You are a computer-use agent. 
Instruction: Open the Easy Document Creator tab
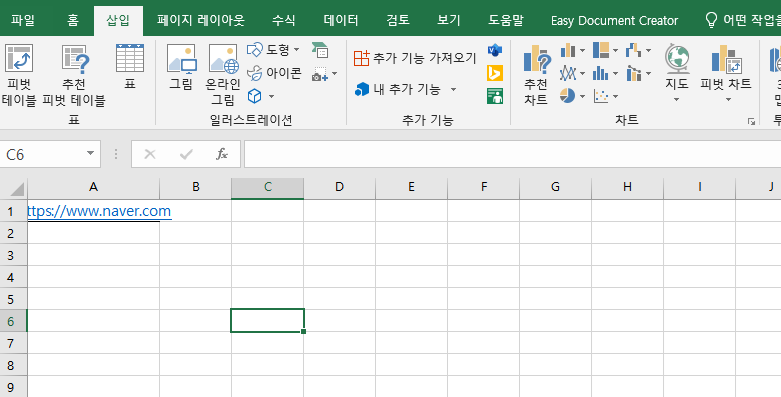click(x=614, y=20)
